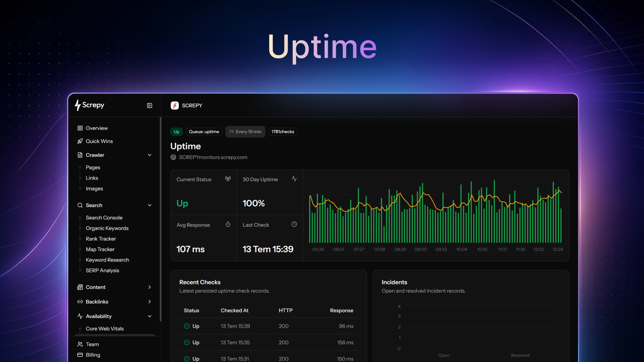This screenshot has height=362, width=644.
Task: Click the SCREPYmonitors screpy.com text
Action: pyautogui.click(x=213, y=157)
